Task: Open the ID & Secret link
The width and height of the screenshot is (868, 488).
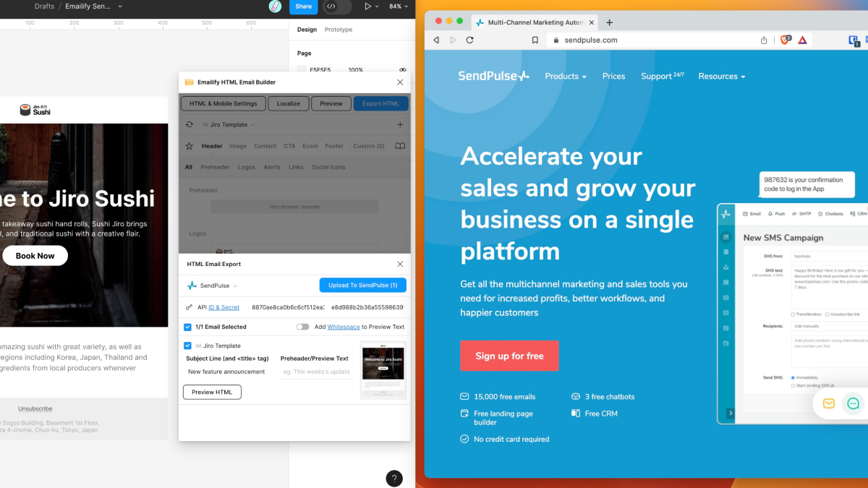Action: 224,307
